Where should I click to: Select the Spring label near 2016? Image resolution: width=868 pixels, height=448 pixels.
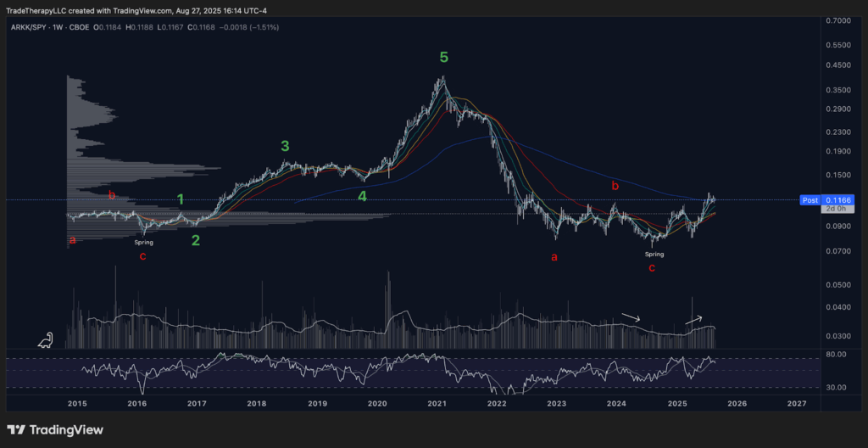(142, 243)
